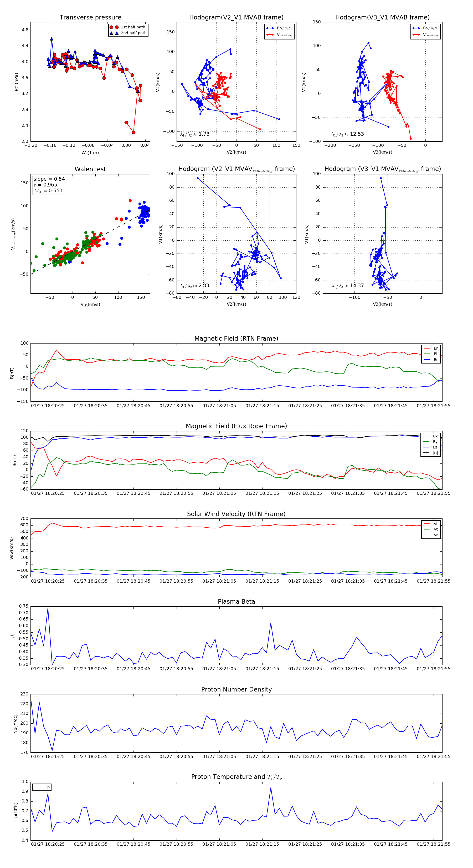The image size is (473, 868).
Task: Select the Br legend entry
Action: pyautogui.click(x=431, y=349)
